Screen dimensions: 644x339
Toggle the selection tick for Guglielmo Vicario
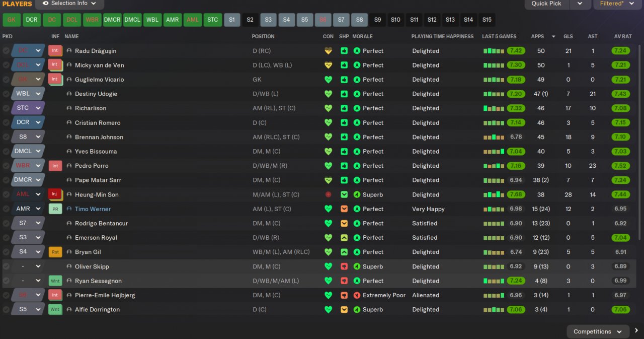click(x=6, y=80)
